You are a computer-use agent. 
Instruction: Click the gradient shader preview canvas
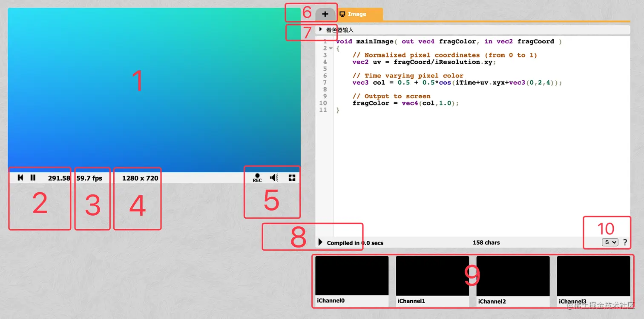154,90
